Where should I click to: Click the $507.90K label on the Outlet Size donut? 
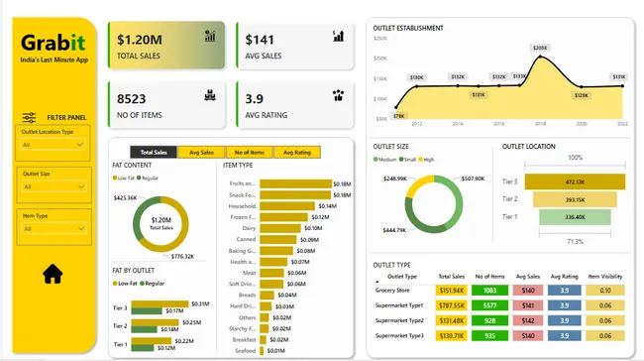473,179
